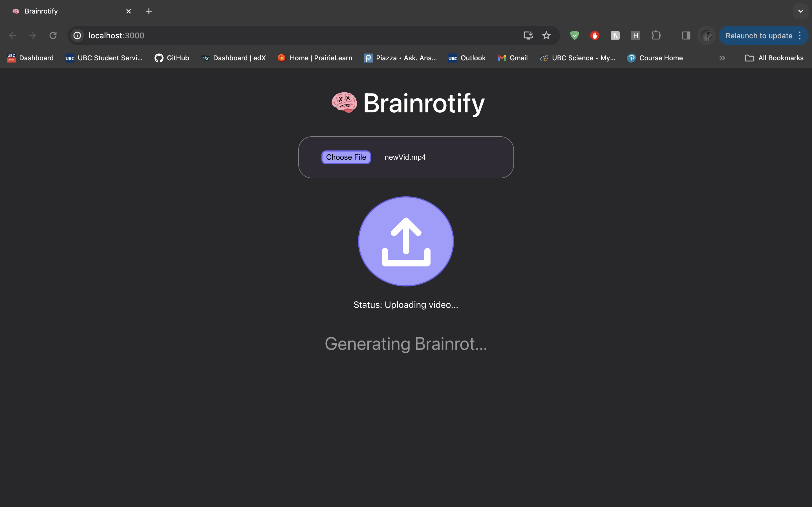Viewport: 812px width, 507px height.
Task: Click the localhost:3000 address bar
Action: tap(268, 35)
